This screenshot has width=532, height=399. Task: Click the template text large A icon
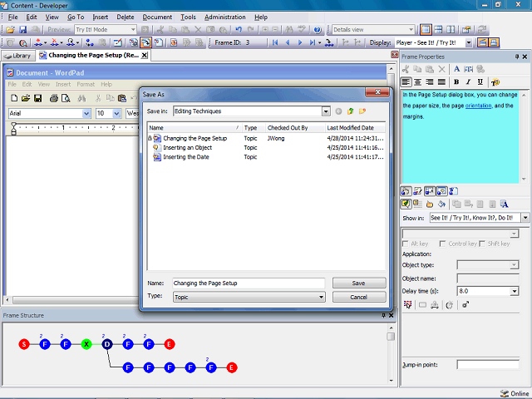tap(505, 204)
